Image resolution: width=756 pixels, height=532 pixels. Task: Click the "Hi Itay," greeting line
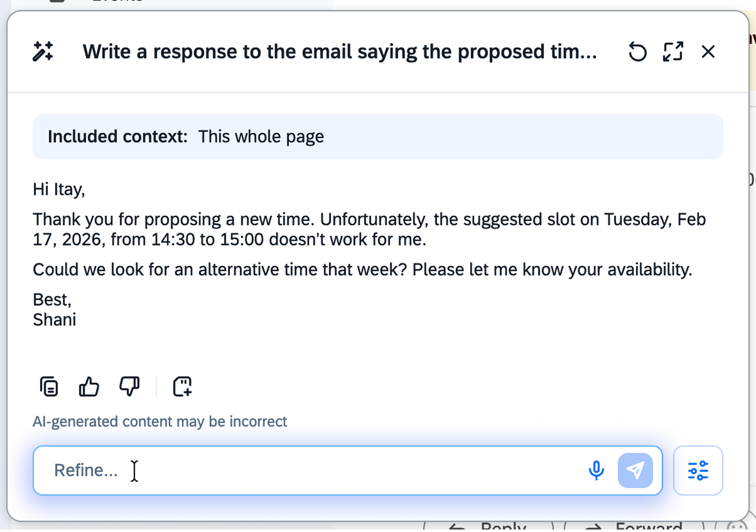(59, 189)
